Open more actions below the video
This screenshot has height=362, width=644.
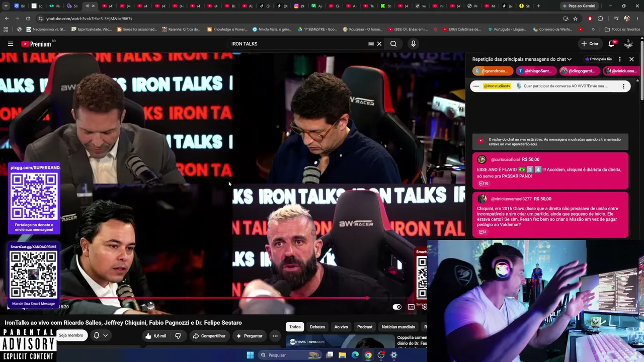tap(275, 336)
